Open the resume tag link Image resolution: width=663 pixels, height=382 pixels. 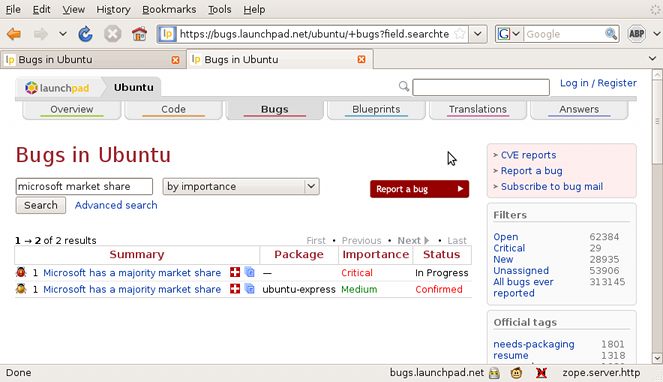511,356
